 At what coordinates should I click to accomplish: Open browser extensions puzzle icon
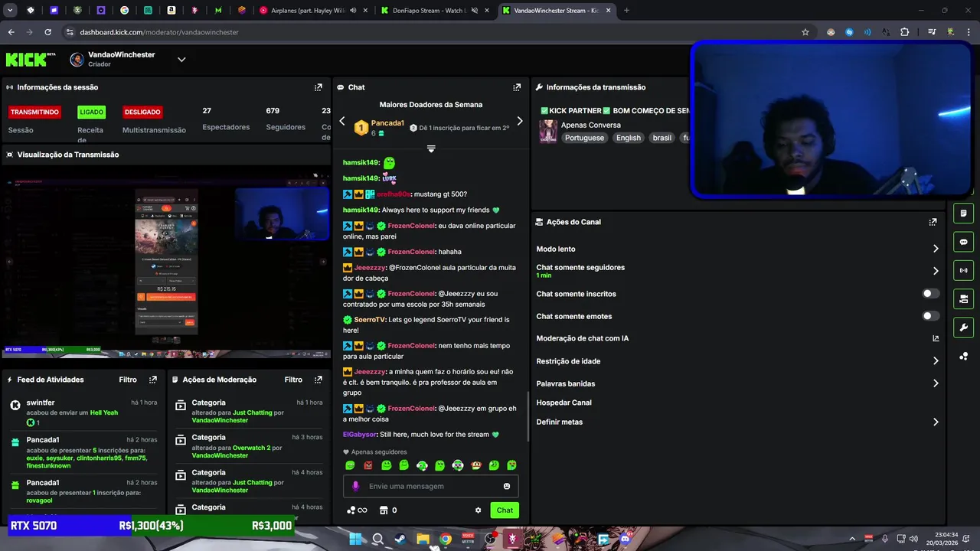(x=905, y=32)
